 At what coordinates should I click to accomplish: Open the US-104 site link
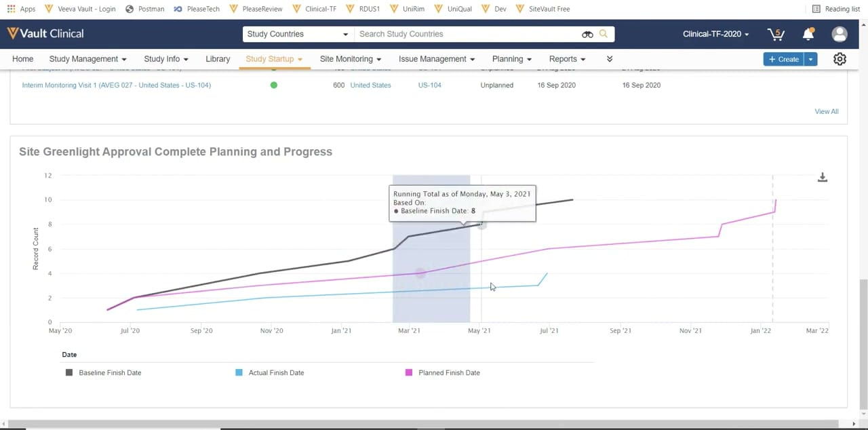coord(429,85)
